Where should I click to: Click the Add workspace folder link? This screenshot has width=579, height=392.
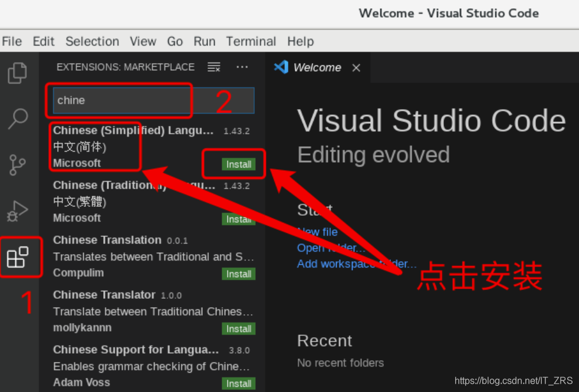tap(357, 263)
